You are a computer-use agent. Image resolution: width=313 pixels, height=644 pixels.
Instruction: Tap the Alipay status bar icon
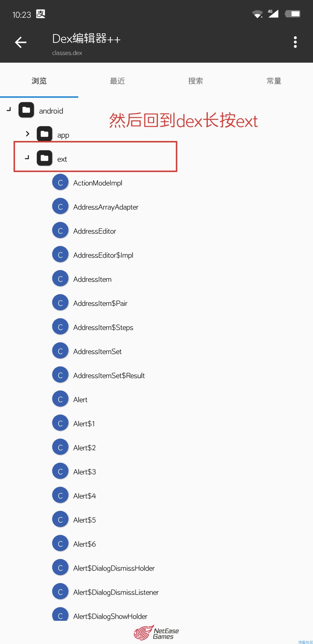point(41,14)
